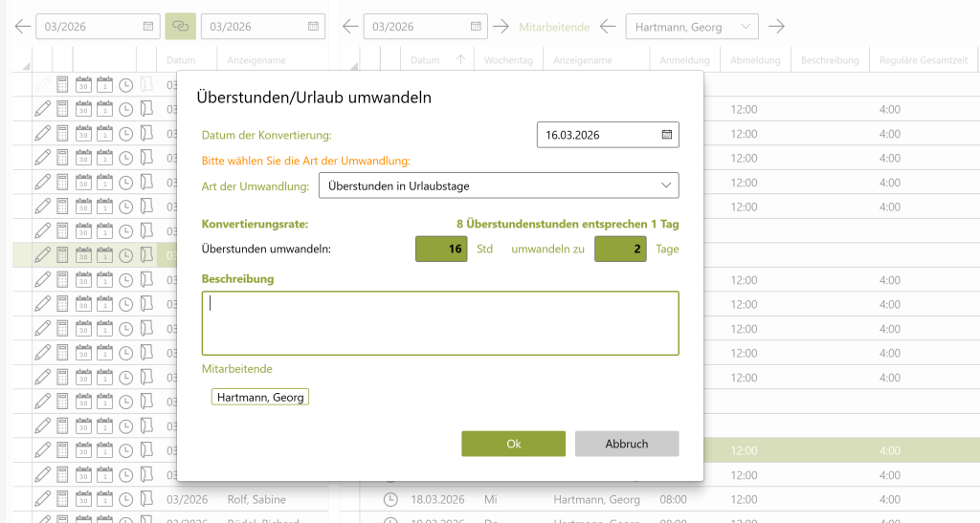Expand the Art der Umwandlung dropdown
This screenshot has width=980, height=523.
point(666,185)
